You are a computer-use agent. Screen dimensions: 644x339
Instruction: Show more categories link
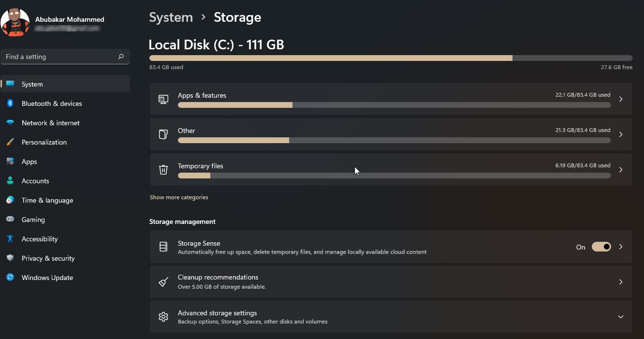pyautogui.click(x=179, y=197)
